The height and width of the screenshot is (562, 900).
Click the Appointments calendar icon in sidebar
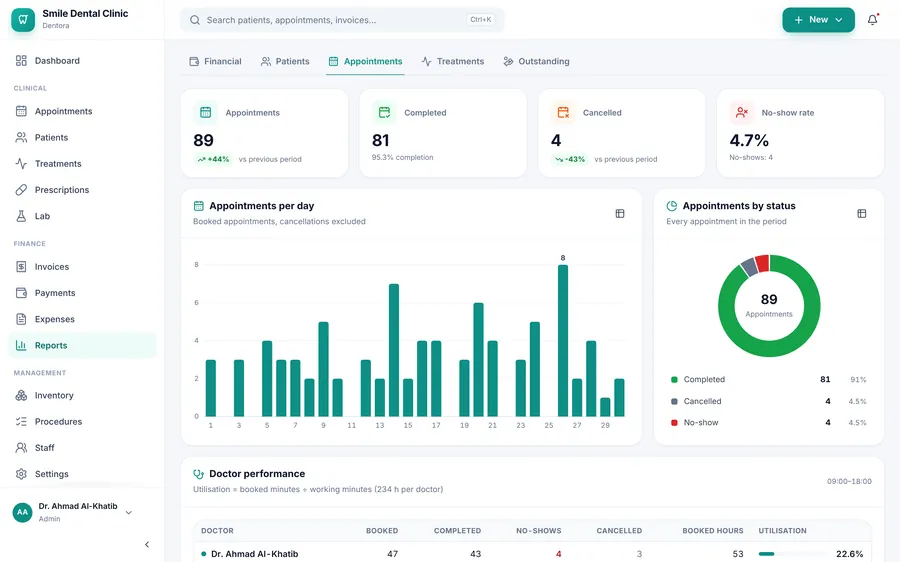pos(21,111)
